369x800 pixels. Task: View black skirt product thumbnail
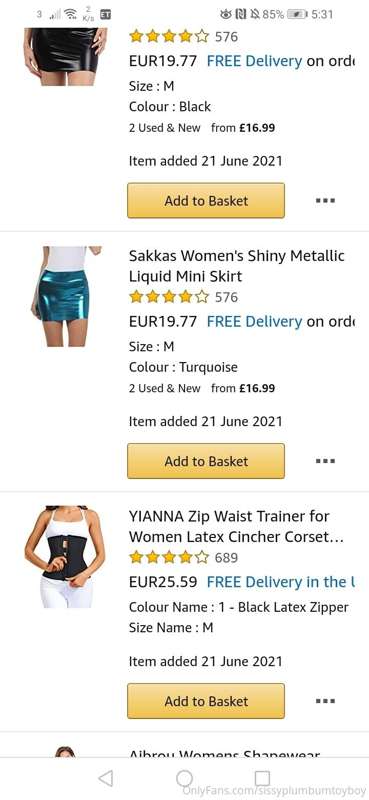(65, 56)
